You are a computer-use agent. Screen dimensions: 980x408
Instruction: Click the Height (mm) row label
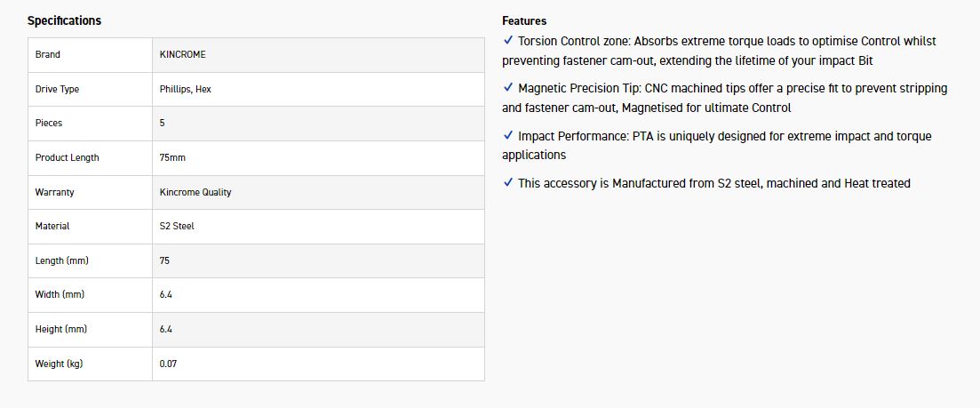(60, 330)
